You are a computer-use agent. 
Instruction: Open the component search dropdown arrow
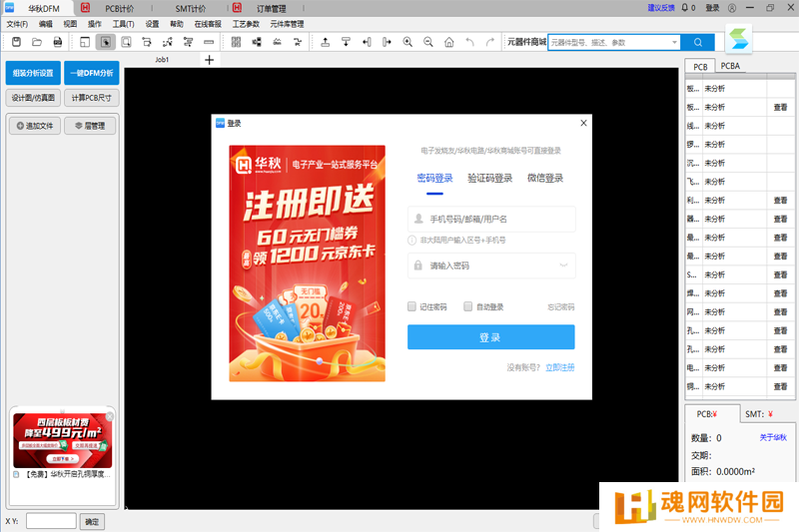[674, 42]
